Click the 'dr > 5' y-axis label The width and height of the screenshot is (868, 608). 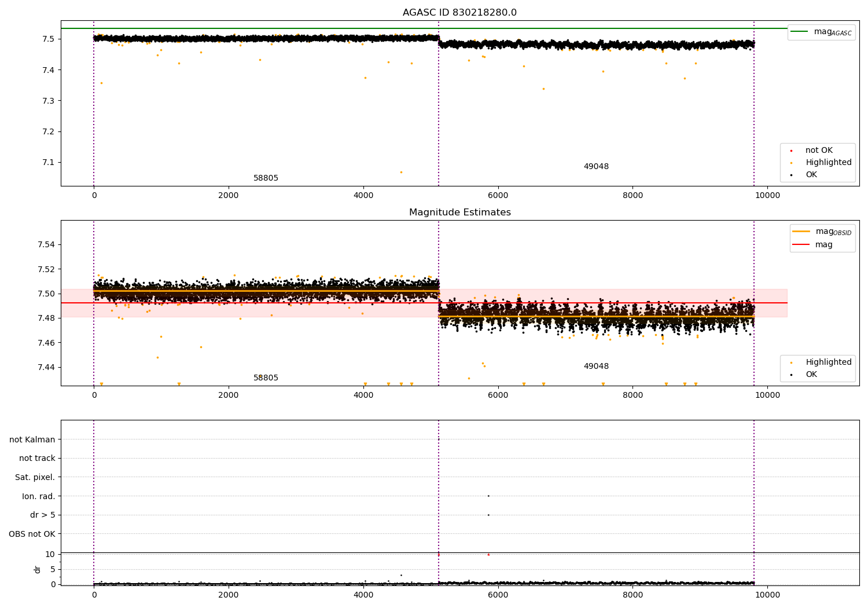[x=43, y=515]
